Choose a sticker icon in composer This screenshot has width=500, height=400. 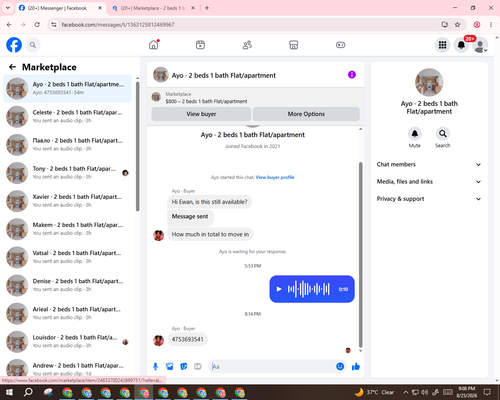click(184, 367)
